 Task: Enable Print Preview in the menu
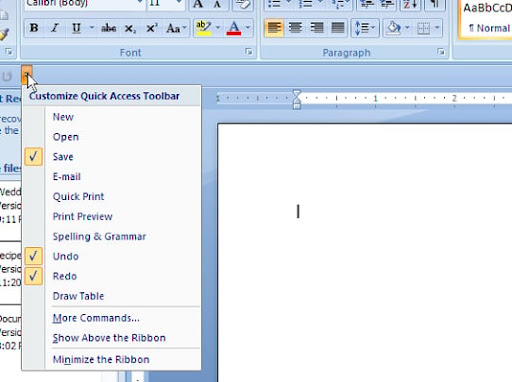112,217
